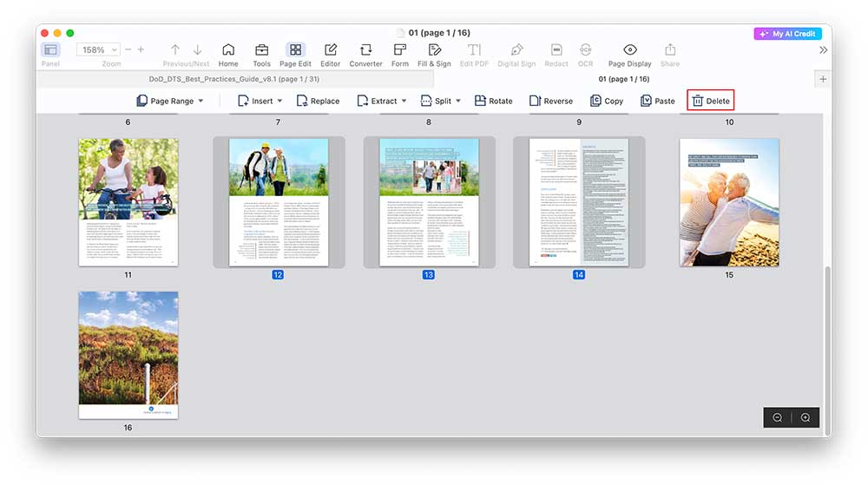Open the Converter tool
This screenshot has height=485, width=868.
click(x=366, y=49)
